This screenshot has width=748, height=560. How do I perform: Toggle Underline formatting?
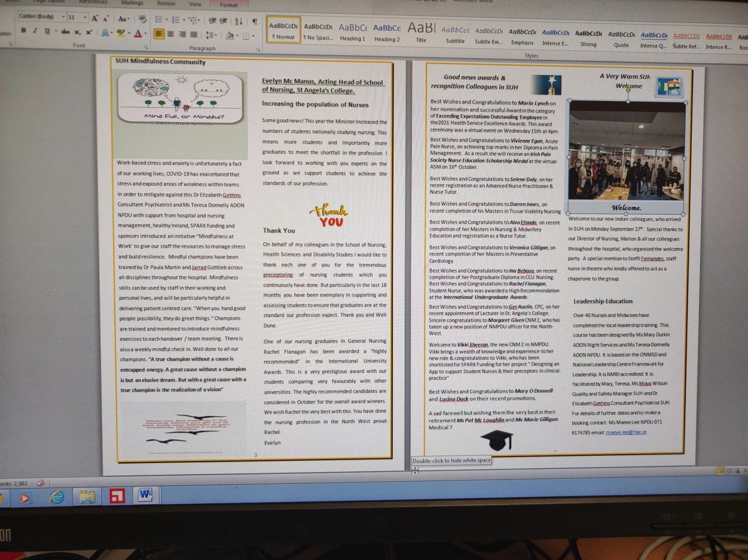pos(47,31)
